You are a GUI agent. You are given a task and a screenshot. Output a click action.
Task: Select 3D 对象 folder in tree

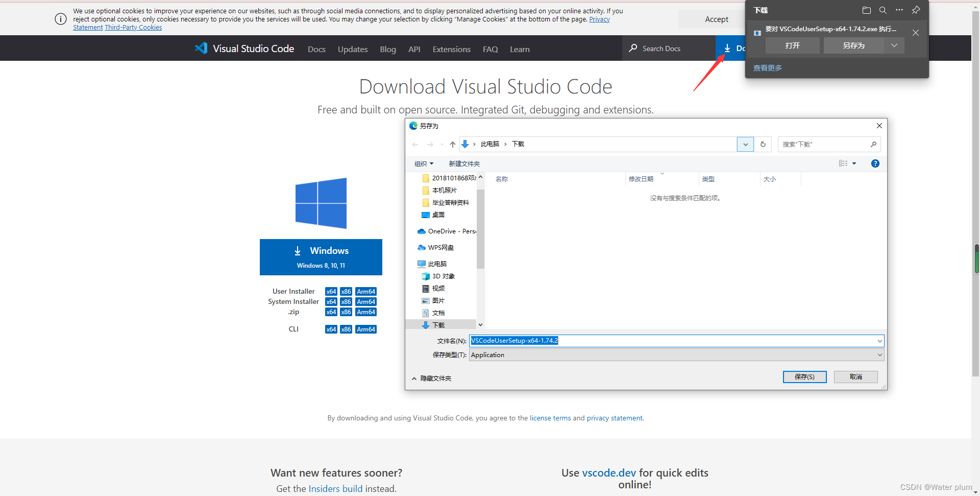438,276
